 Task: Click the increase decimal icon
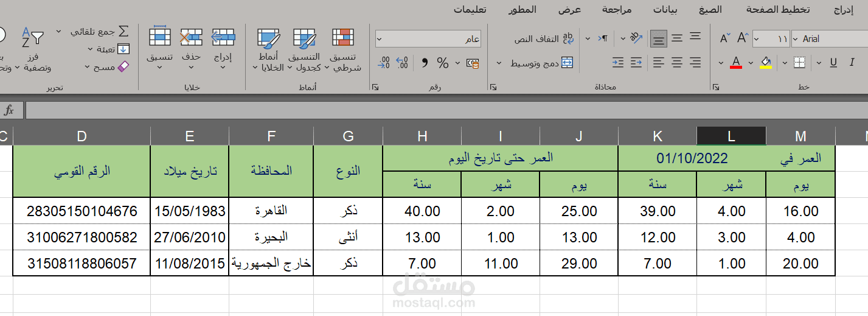[402, 63]
